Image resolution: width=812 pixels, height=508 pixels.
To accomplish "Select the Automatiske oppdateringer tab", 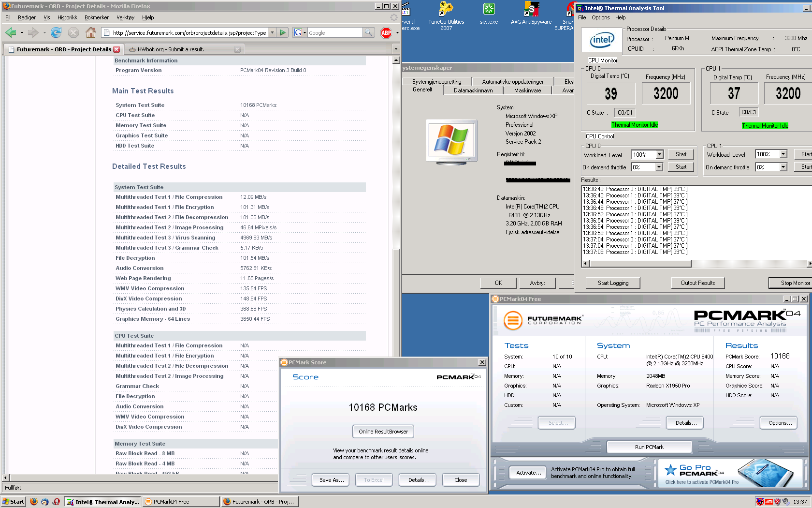I will pos(512,82).
